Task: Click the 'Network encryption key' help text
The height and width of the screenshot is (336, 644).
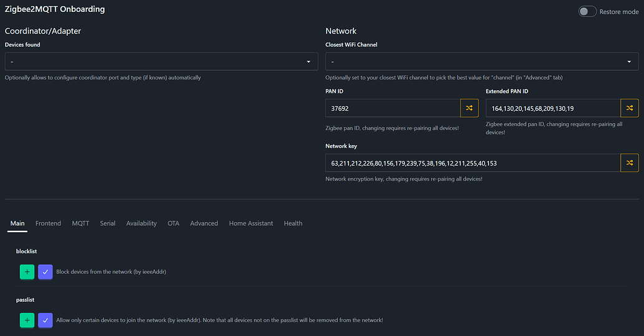Action: pyautogui.click(x=404, y=179)
